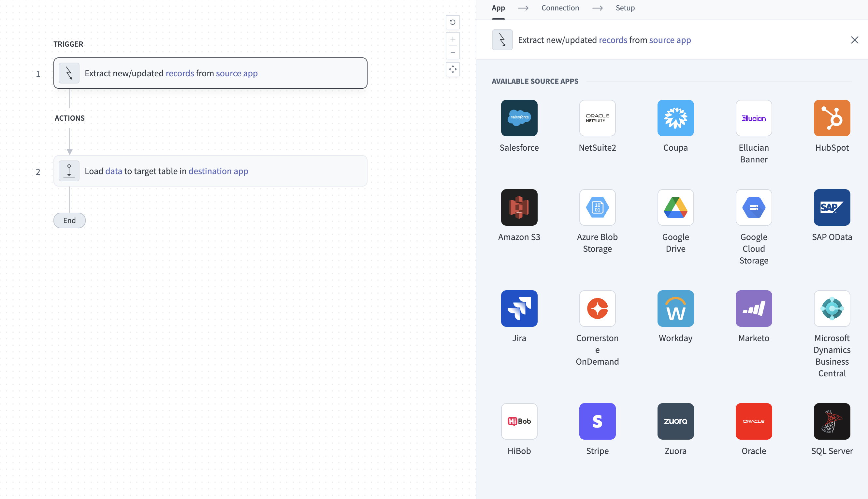Viewport: 868px width, 499px height.
Task: Pick the Coupa app icon
Action: 675,118
